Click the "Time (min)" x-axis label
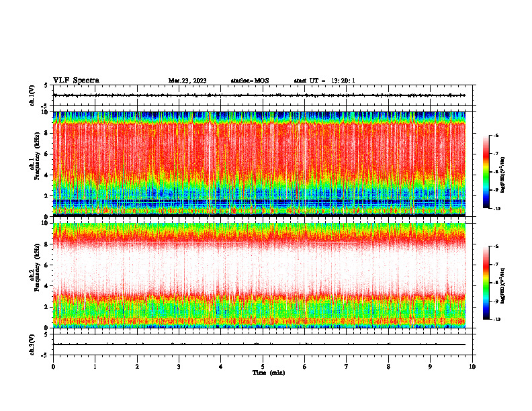Screen dimensions: 532x411 (269, 373)
